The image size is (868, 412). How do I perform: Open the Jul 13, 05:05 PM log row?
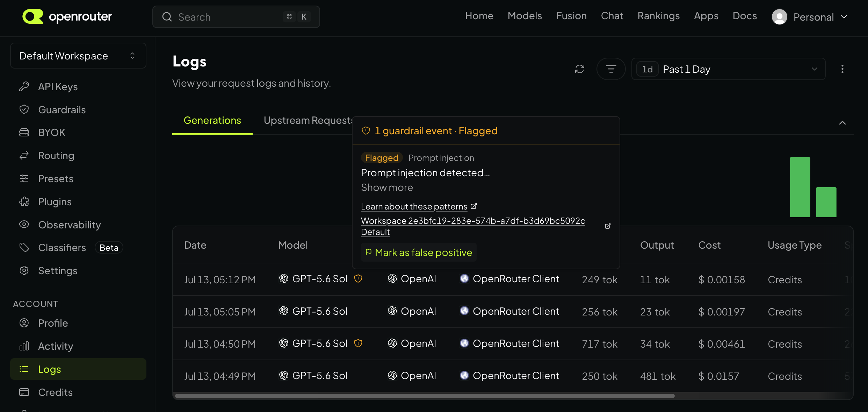pos(513,312)
